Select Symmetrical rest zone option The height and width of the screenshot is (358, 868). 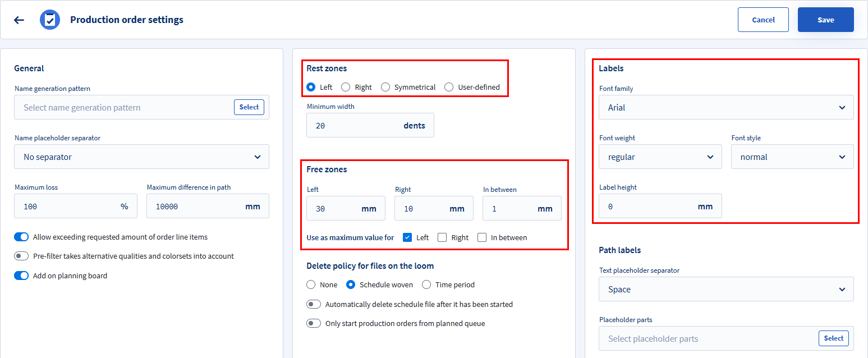pos(385,87)
